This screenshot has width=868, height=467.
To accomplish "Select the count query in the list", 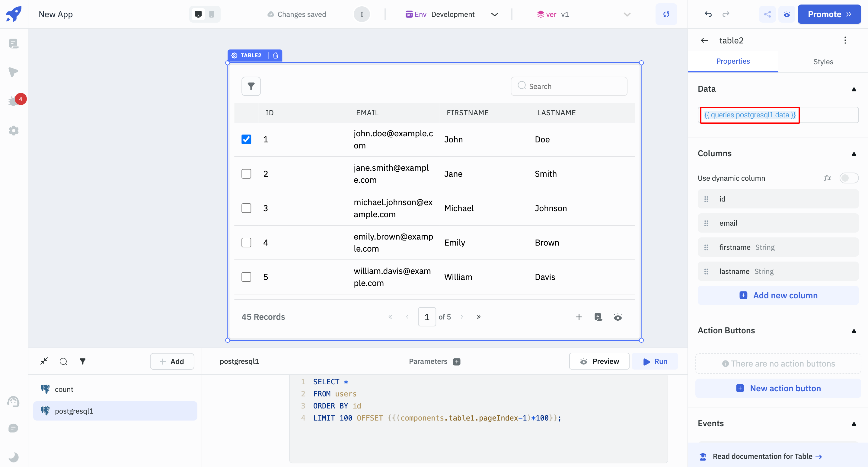I will click(x=64, y=389).
